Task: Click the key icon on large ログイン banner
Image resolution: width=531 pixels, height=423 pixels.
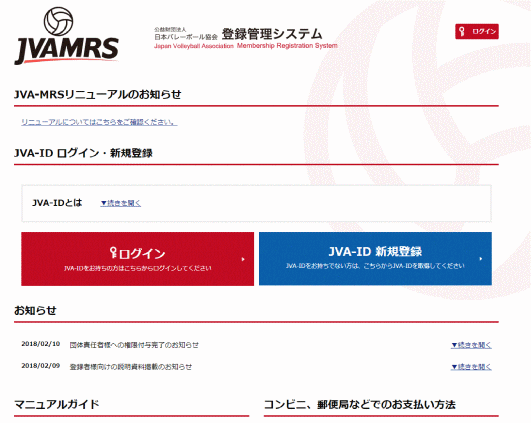Action: click(x=113, y=253)
